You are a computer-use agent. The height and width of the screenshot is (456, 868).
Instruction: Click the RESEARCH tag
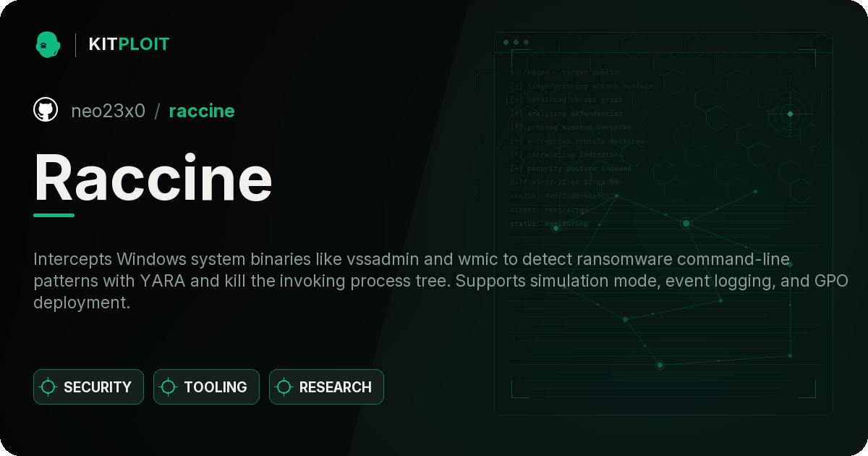(326, 387)
